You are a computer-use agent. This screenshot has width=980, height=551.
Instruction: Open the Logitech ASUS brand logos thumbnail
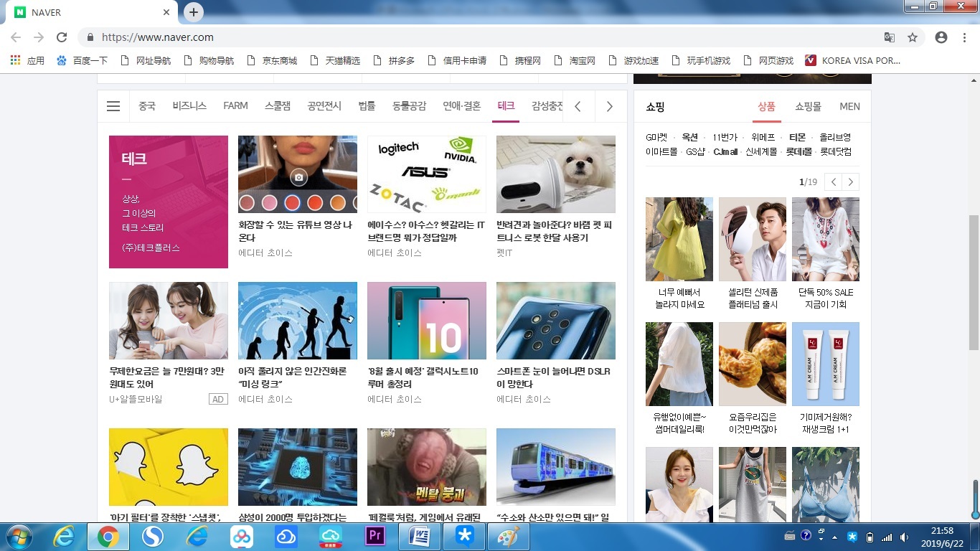[427, 174]
